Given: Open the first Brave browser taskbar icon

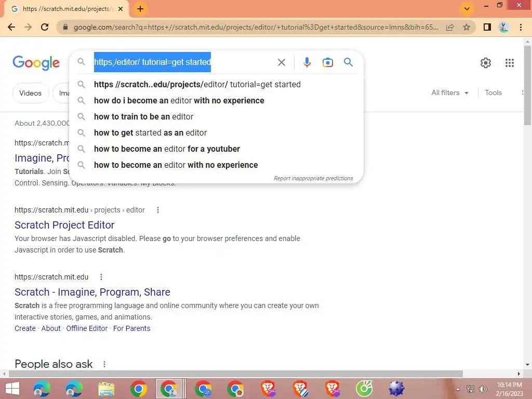Looking at the screenshot, I should [x=269, y=389].
